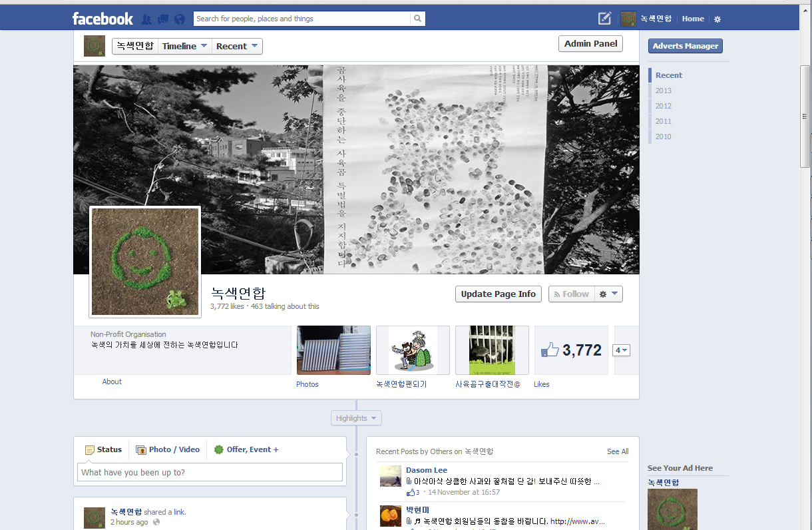Screen dimensions: 812x530
Task: Click the compose note icon in top bar
Action: click(x=604, y=19)
